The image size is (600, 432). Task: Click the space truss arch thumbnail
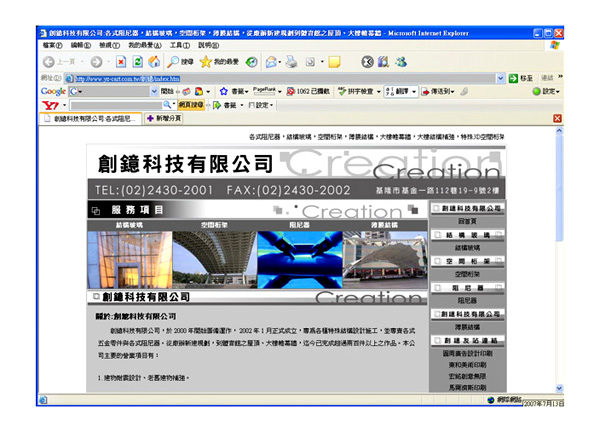tap(215, 260)
